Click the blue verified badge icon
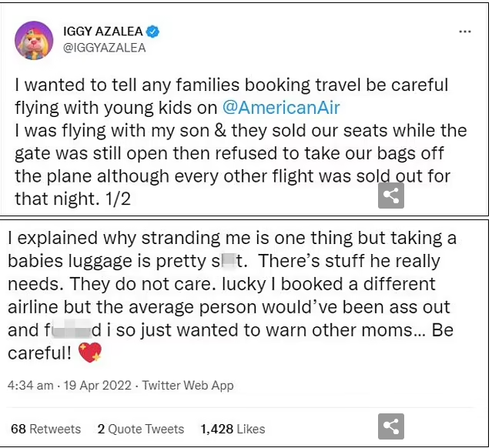 [x=152, y=32]
